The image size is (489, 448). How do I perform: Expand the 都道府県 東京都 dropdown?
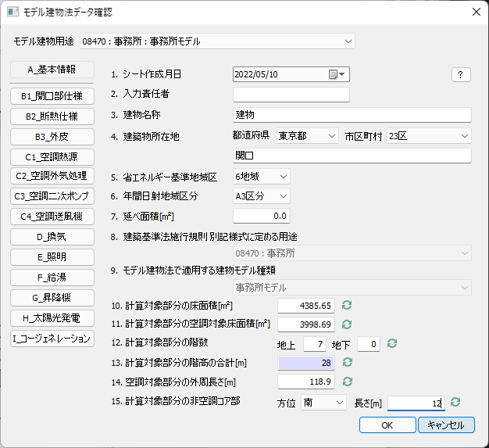pyautogui.click(x=306, y=136)
